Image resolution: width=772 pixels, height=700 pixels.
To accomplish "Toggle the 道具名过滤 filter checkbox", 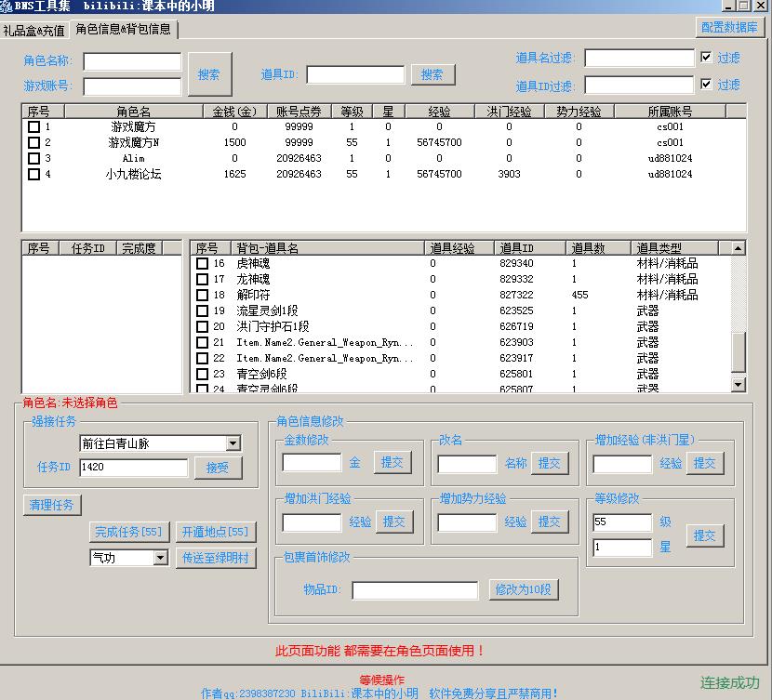I will coord(706,58).
